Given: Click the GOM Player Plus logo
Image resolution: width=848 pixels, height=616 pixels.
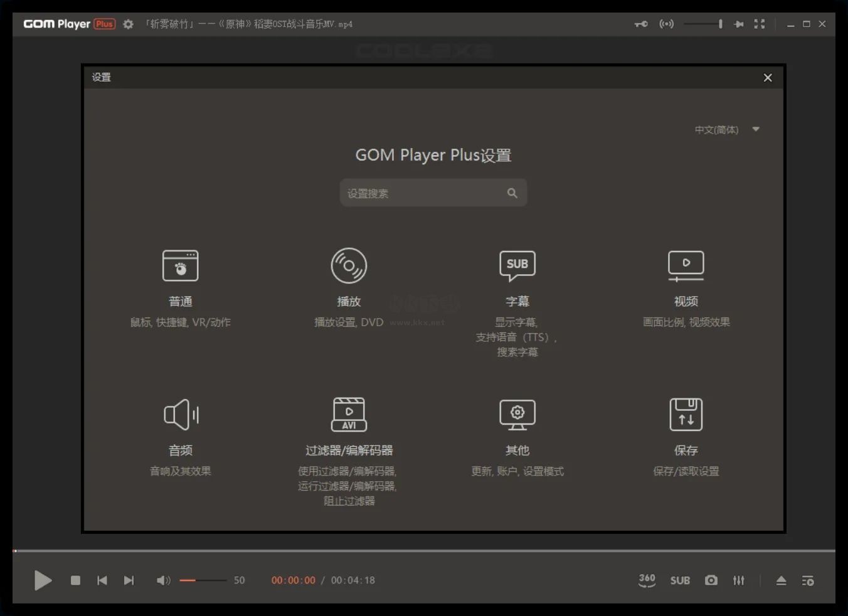Looking at the screenshot, I should point(69,24).
